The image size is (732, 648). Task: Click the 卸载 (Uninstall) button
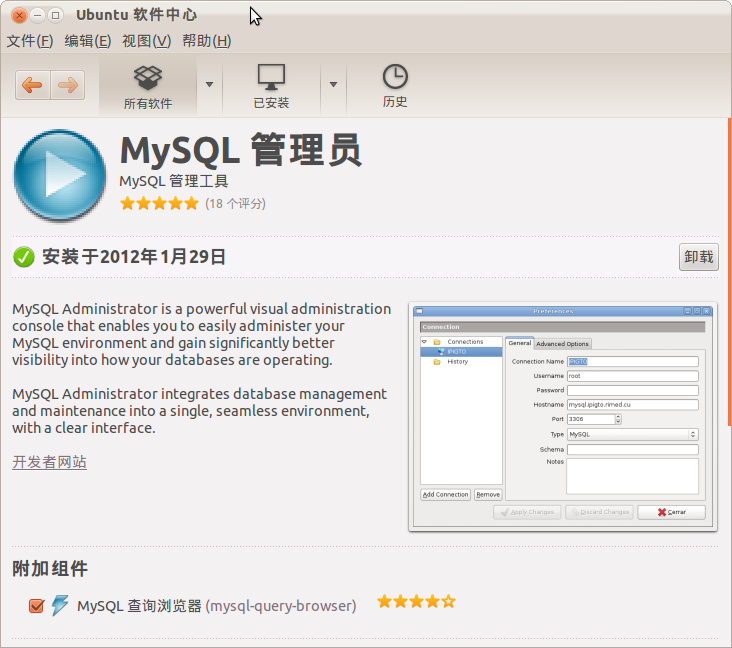point(698,257)
